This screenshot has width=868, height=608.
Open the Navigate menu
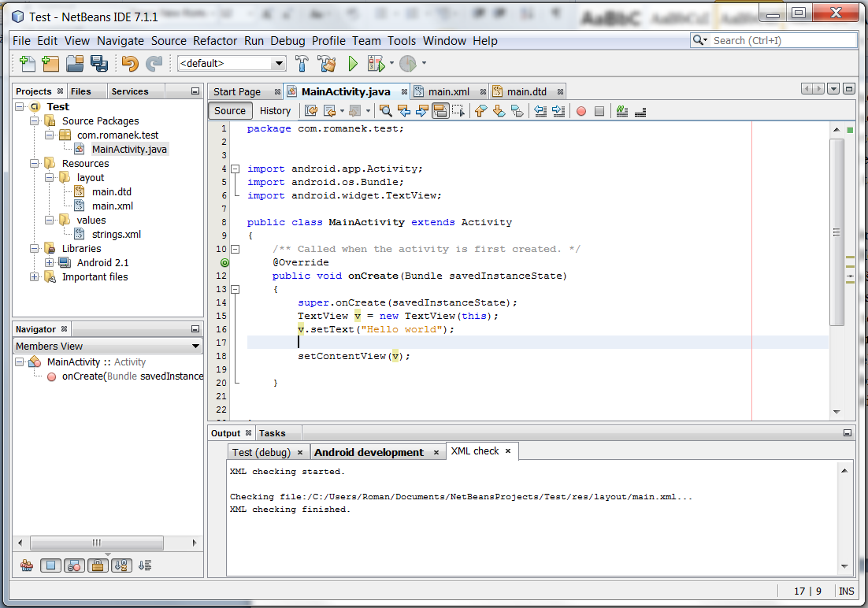pyautogui.click(x=121, y=41)
